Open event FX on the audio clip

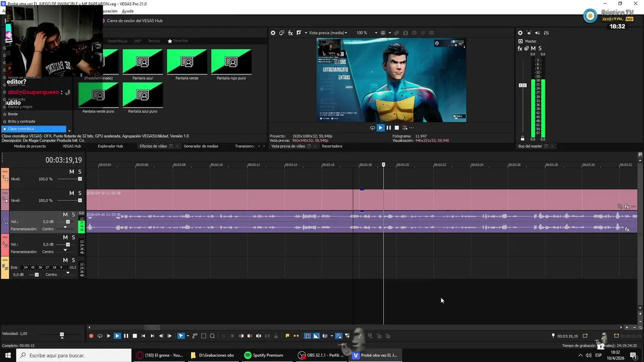(627, 230)
